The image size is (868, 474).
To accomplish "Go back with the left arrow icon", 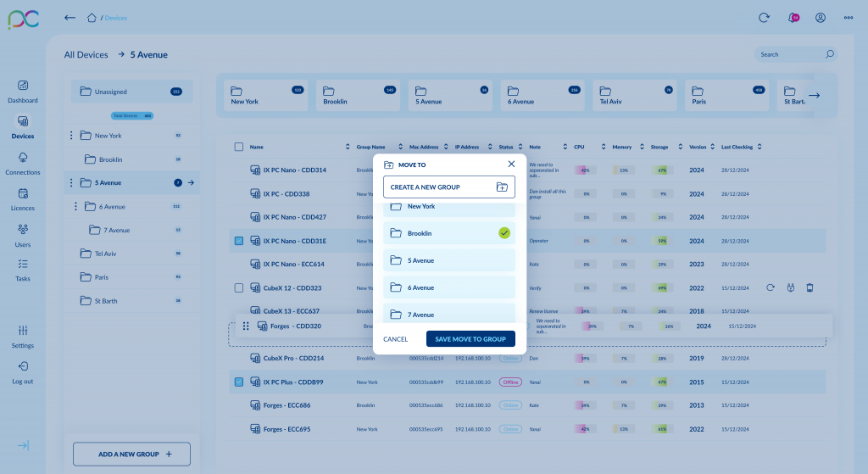I will 70,18.
